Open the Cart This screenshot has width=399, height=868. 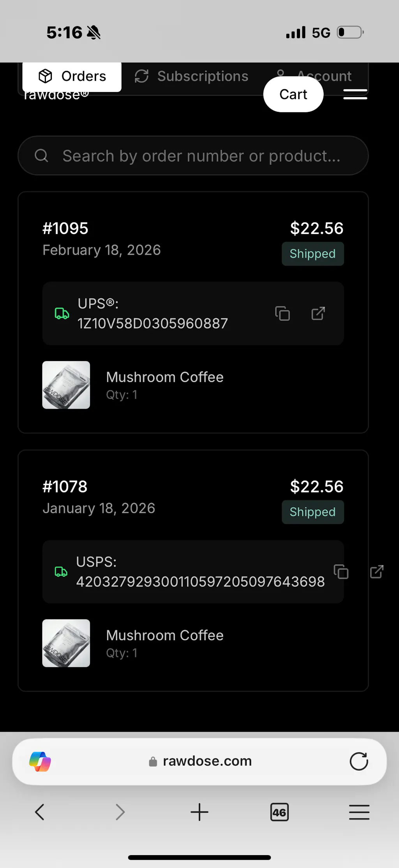[293, 94]
